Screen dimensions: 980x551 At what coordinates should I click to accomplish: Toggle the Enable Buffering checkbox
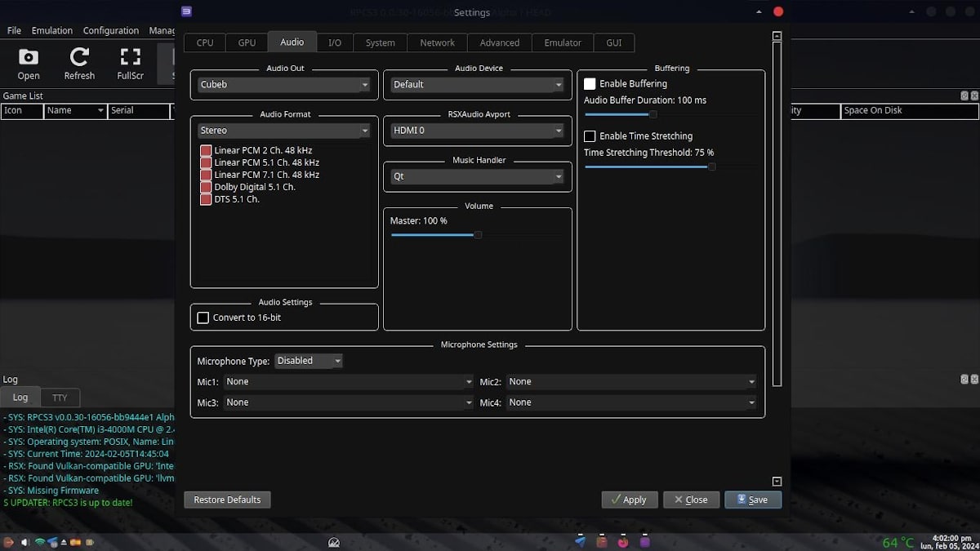point(590,84)
